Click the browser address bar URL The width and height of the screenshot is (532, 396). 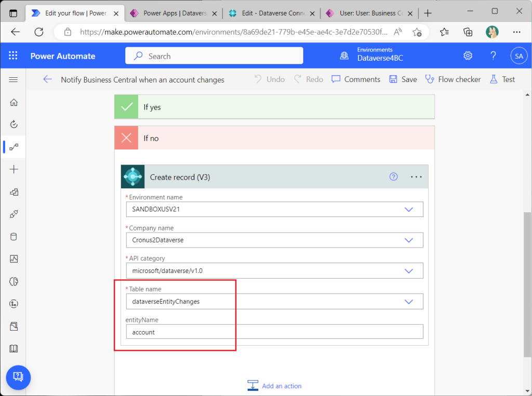pyautogui.click(x=233, y=32)
